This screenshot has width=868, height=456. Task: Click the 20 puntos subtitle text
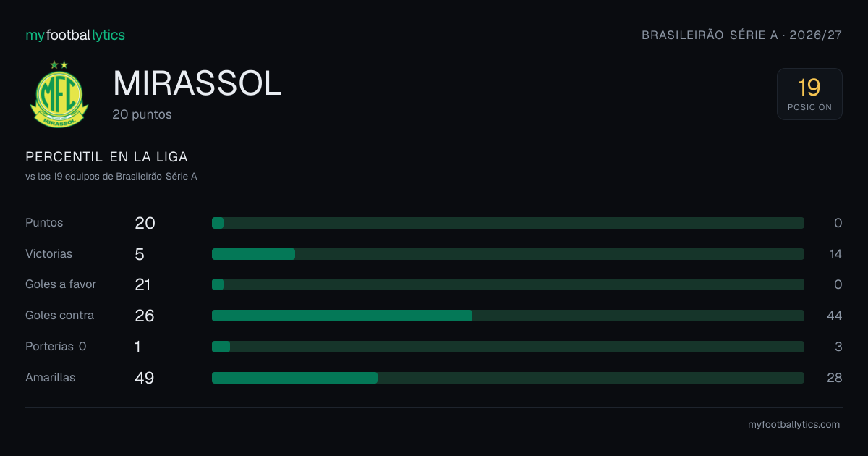tap(142, 114)
